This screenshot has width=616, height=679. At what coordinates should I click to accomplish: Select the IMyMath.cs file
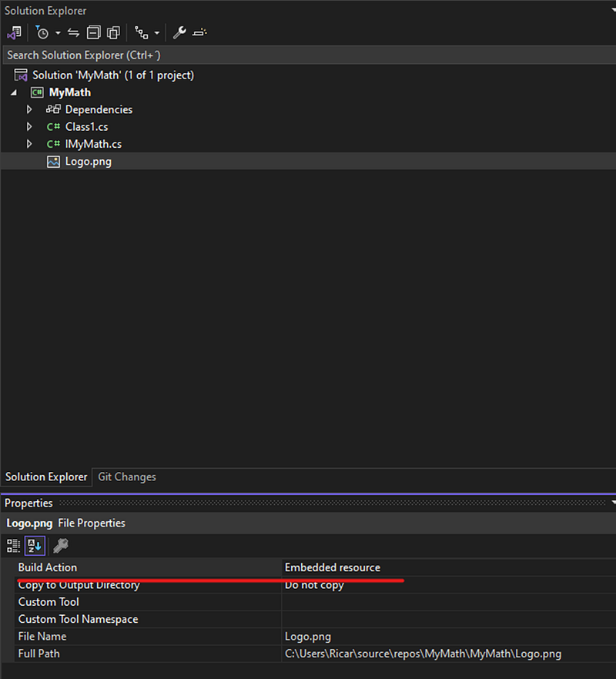pos(93,144)
